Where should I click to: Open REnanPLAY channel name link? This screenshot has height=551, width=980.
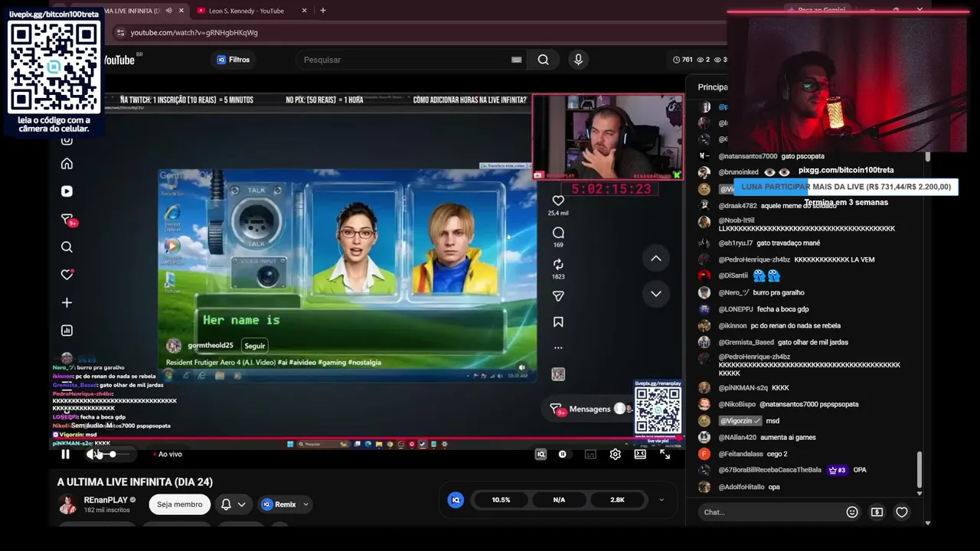pos(106,500)
